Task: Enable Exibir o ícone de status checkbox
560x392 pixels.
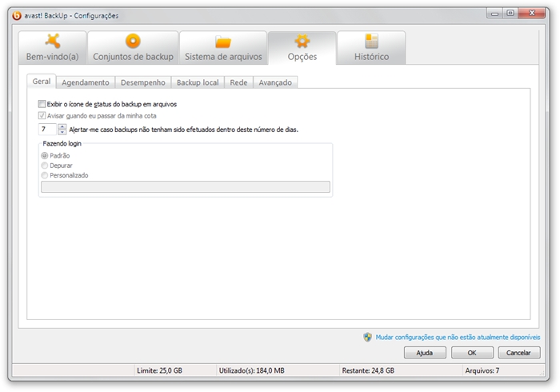Action: (42, 104)
